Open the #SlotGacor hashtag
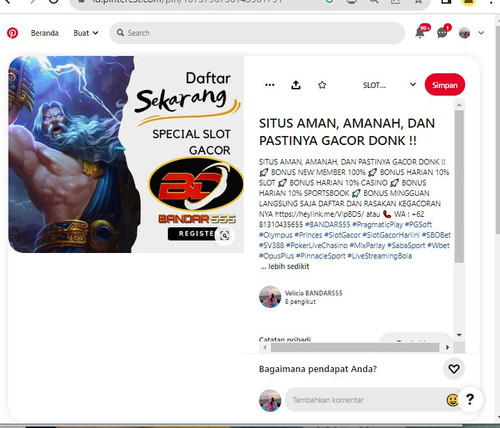Image resolution: width=500 pixels, height=428 pixels. click(x=342, y=235)
